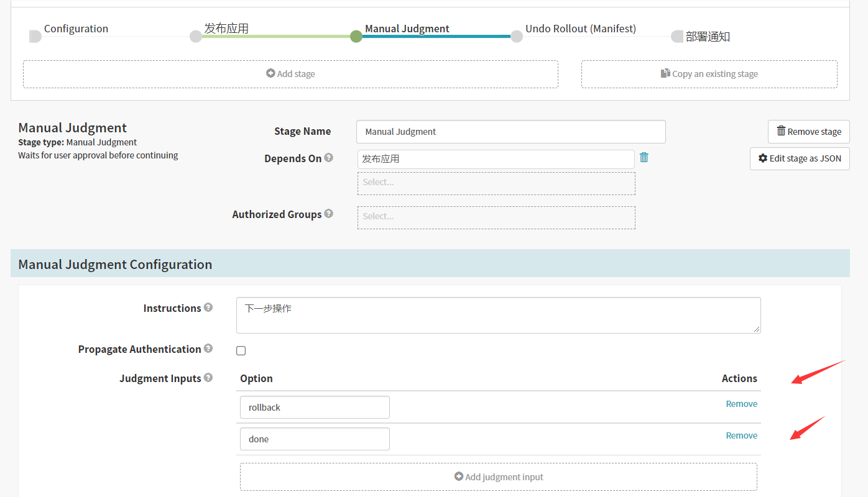Open the Depends On select dropdown
The width and height of the screenshot is (868, 497).
496,183
